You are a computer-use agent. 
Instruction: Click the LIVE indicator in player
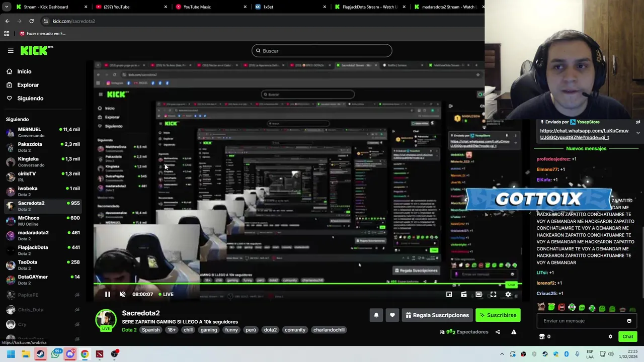coord(166,295)
